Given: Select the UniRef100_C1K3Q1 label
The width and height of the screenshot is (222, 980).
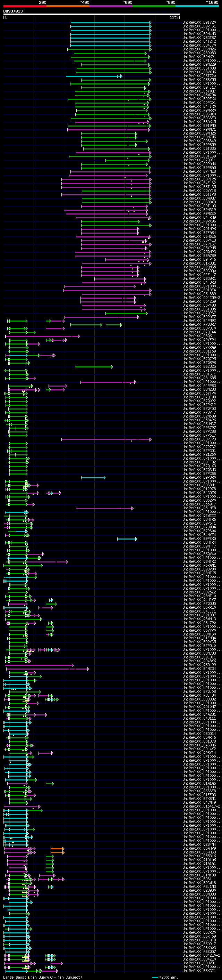Looking at the screenshot, I should pos(199,263).
